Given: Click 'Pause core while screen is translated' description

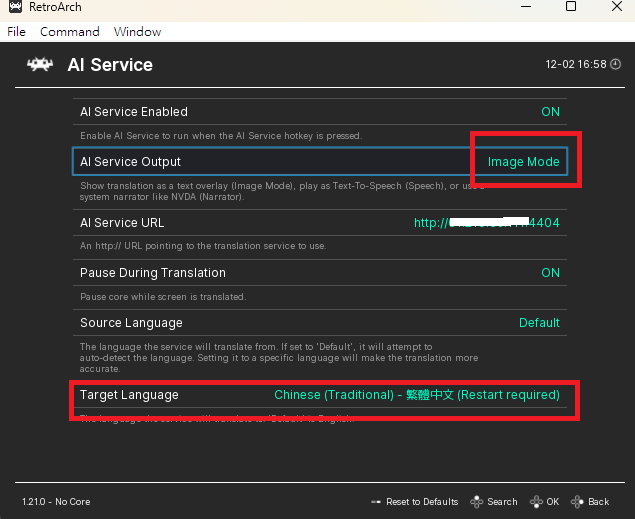Looking at the screenshot, I should tap(163, 297).
